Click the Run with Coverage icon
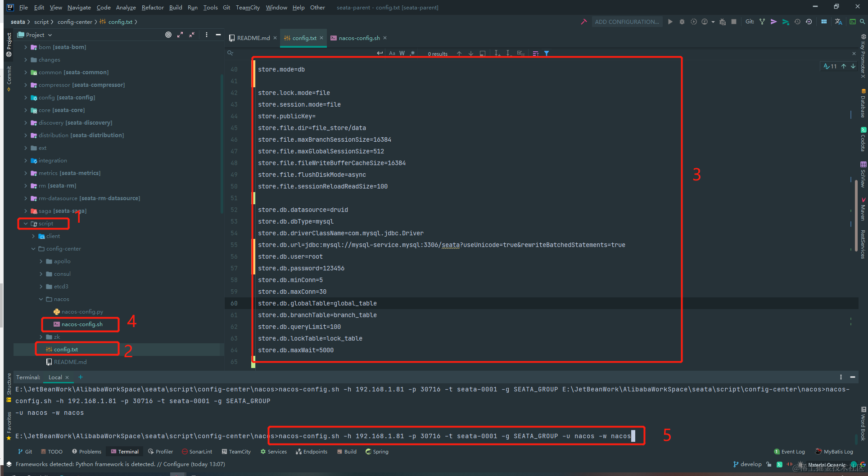 tap(693, 22)
